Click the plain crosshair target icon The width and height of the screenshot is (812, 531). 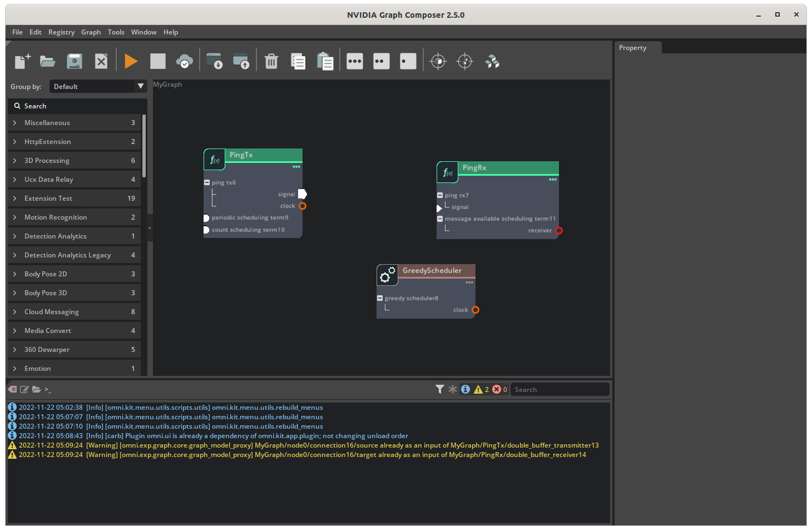465,61
